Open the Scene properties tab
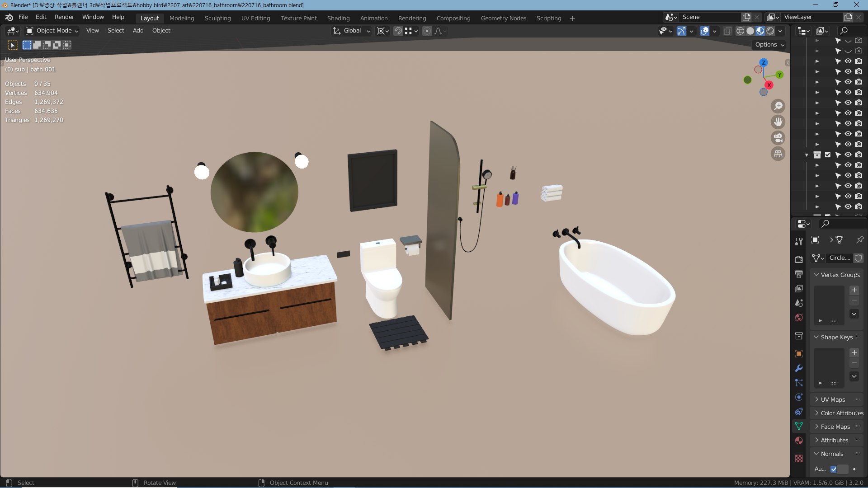Screen dimensions: 868x488 point(799,303)
